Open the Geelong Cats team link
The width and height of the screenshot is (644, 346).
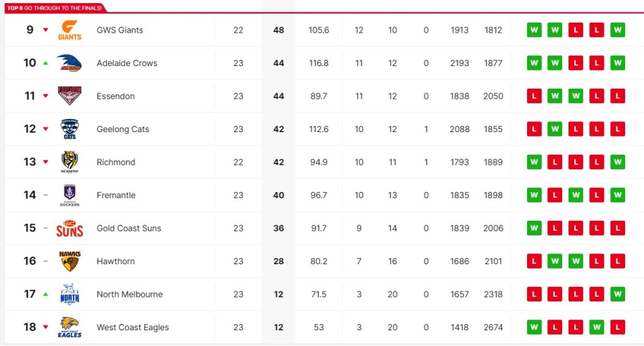point(123,129)
